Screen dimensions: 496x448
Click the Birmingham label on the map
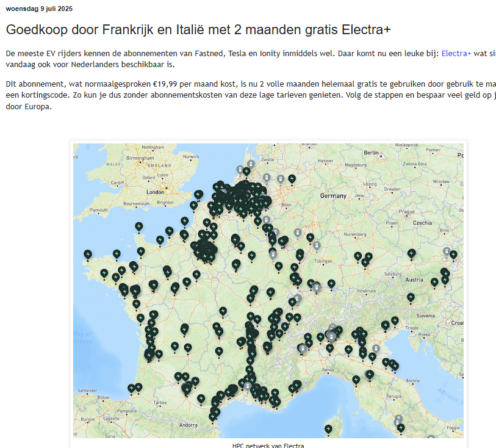tap(140, 158)
